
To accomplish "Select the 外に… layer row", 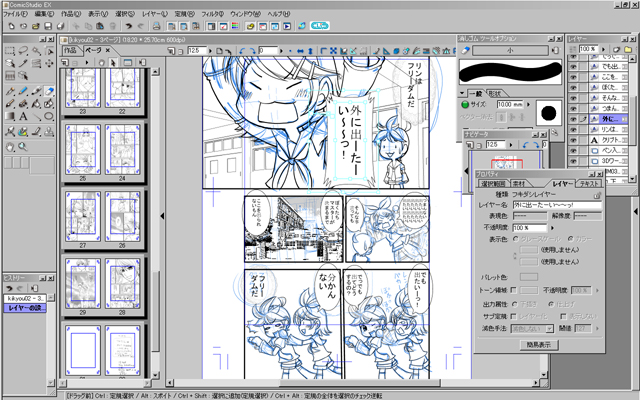I will (x=610, y=119).
